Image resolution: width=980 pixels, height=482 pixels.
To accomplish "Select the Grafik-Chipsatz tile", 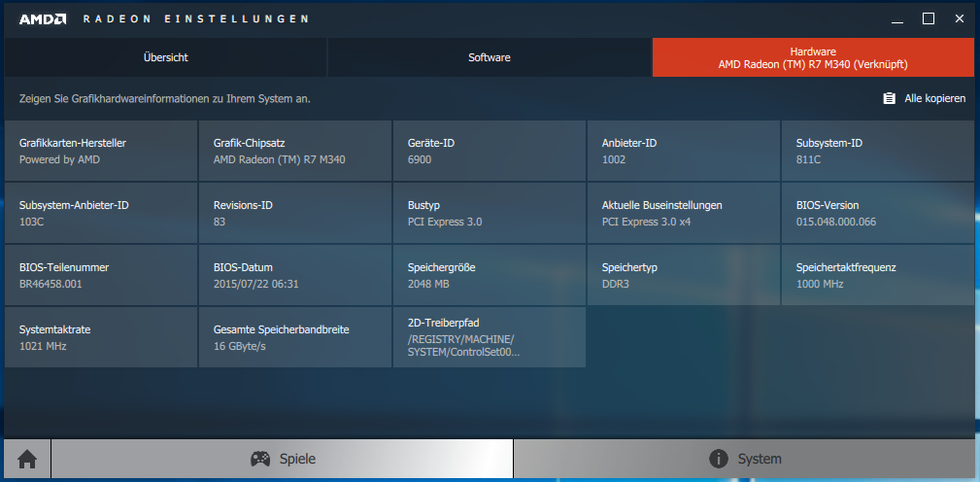I will (295, 152).
